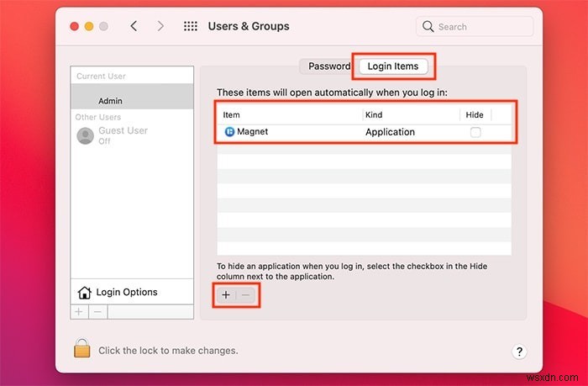Add a login item with plus button
588x386 pixels.
pyautogui.click(x=226, y=295)
